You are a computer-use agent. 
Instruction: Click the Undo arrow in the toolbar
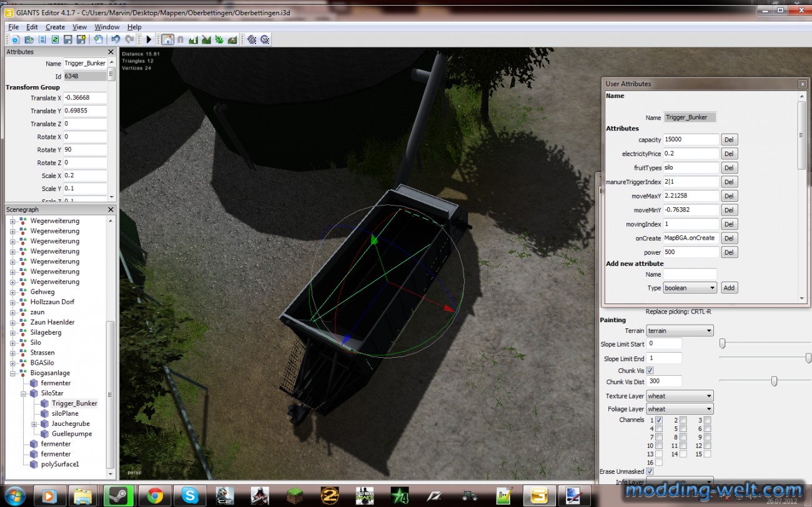tap(116, 39)
